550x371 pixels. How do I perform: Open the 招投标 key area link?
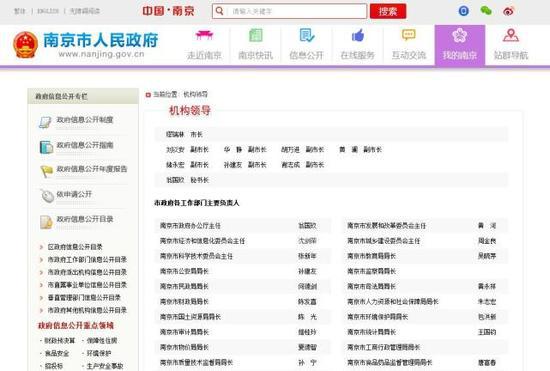click(x=54, y=366)
